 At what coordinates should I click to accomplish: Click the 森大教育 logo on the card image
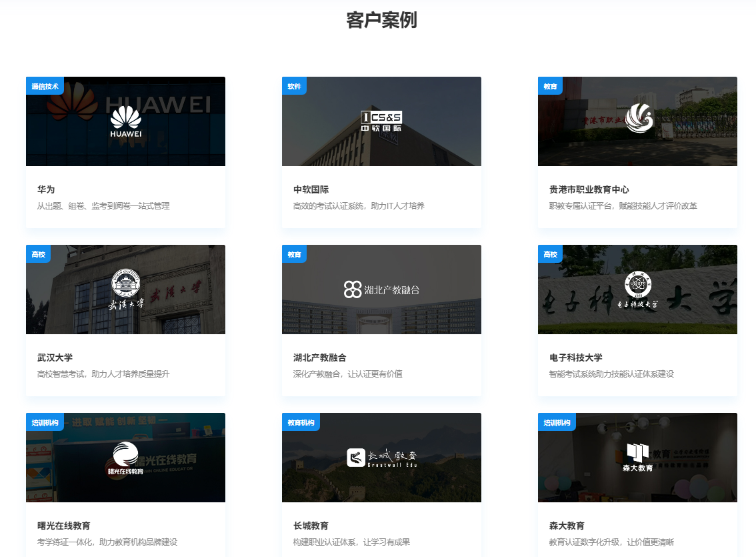coord(637,457)
